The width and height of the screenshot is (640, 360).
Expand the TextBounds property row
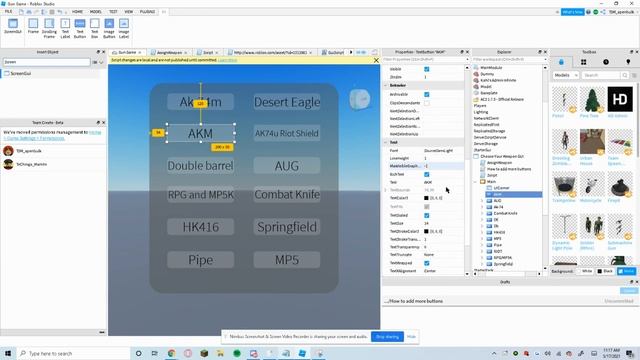click(386, 190)
